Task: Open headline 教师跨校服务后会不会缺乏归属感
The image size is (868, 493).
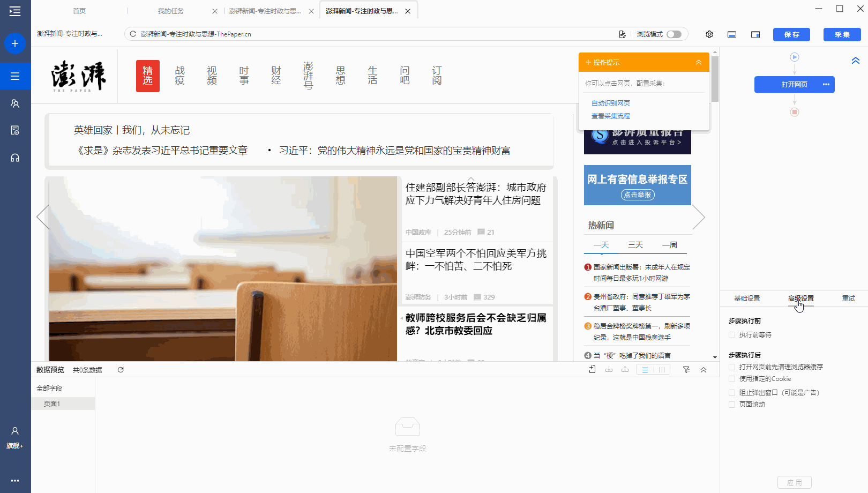Action: click(x=476, y=324)
